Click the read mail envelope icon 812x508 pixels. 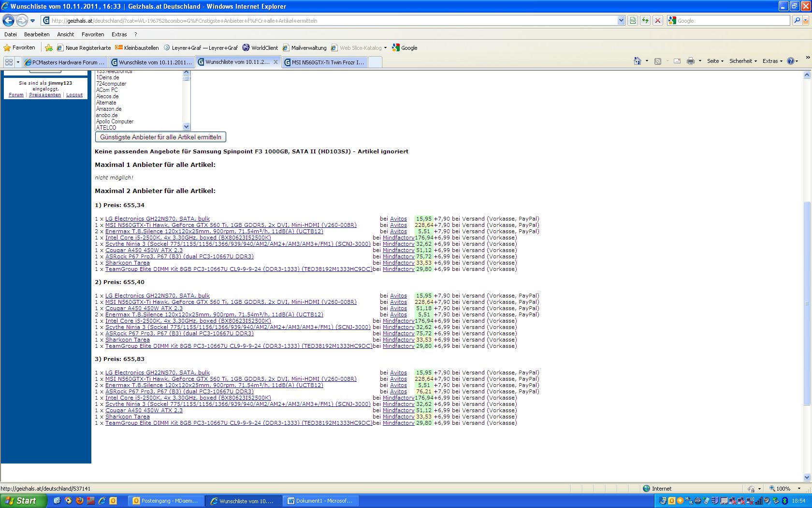click(x=677, y=61)
